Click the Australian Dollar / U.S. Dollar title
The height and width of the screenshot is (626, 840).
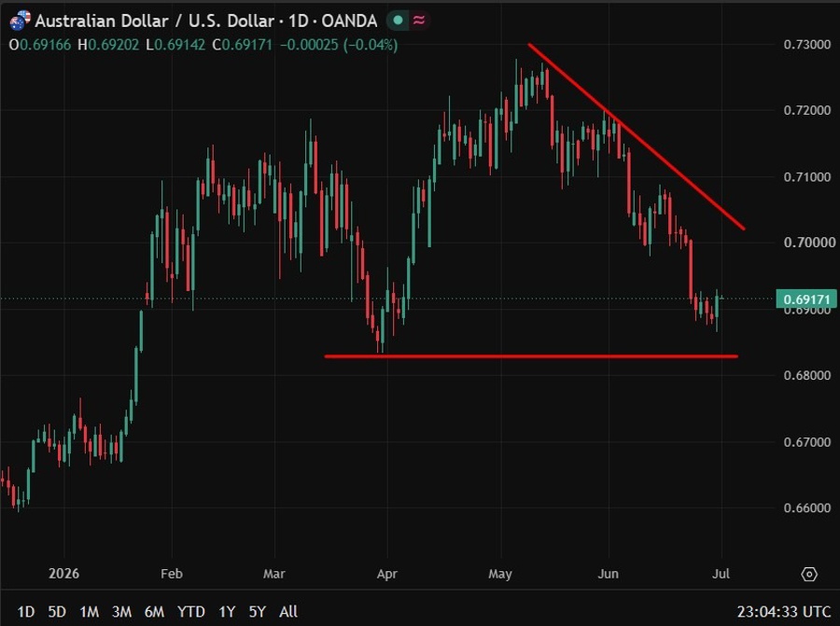[155, 21]
